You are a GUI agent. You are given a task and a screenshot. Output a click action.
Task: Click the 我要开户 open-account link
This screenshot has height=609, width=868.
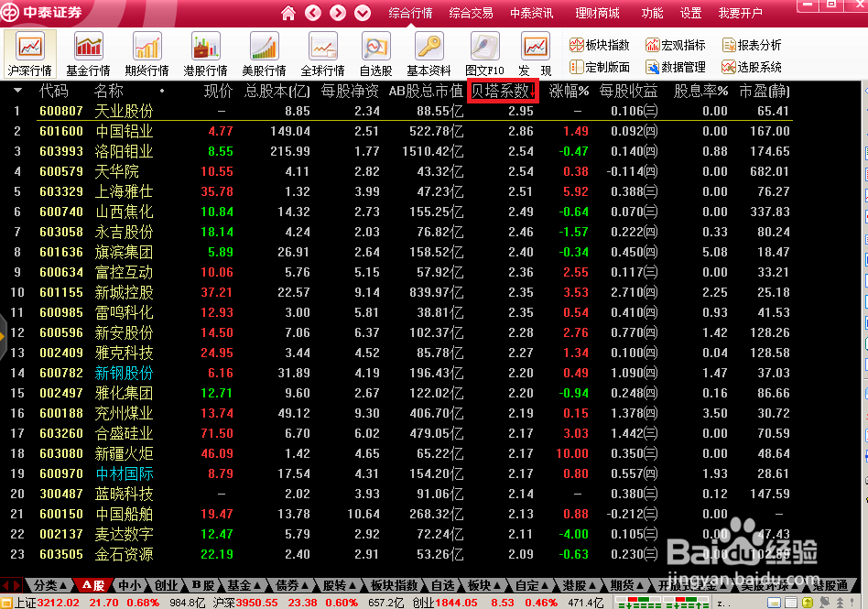click(740, 13)
